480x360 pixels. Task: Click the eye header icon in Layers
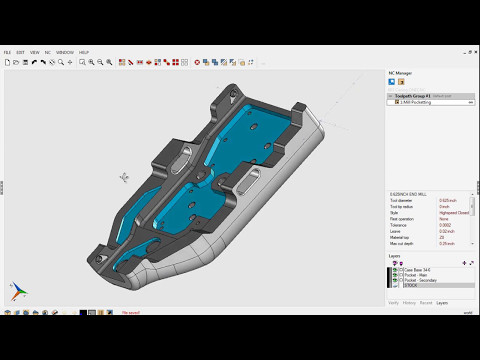coord(395,263)
